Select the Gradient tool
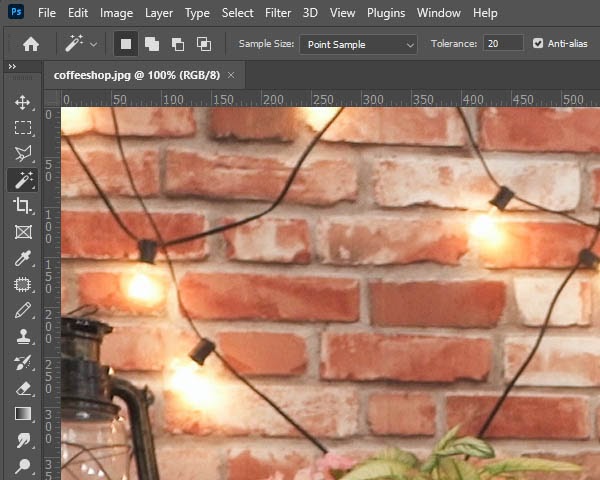 click(22, 414)
